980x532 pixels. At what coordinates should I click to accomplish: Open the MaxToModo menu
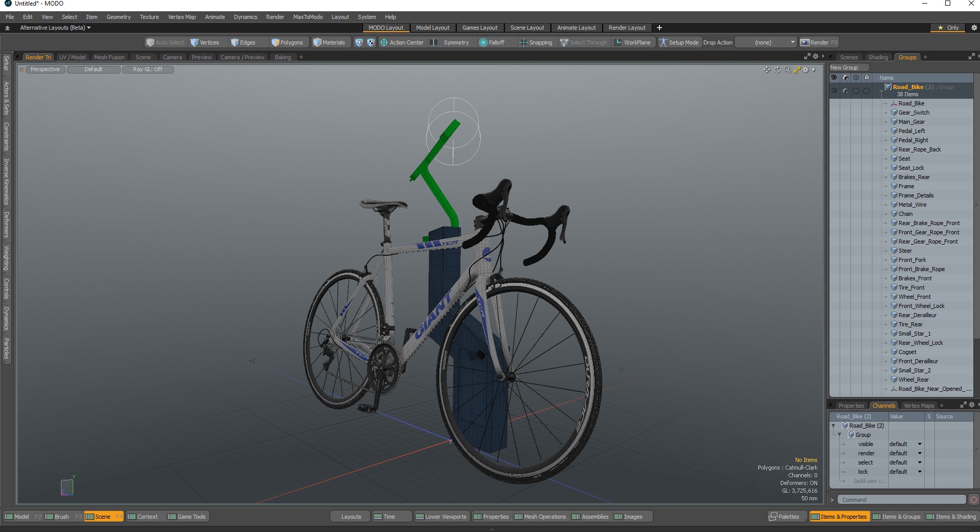coord(308,17)
